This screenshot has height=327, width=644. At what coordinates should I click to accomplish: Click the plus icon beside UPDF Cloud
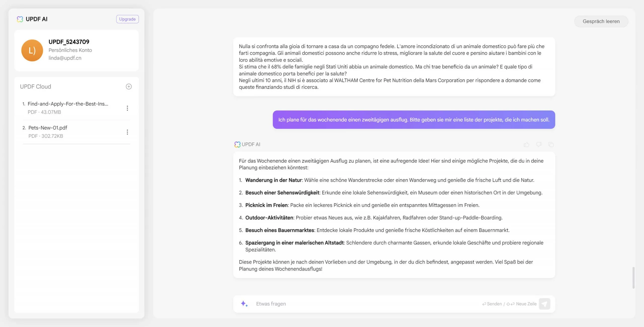[x=129, y=87]
